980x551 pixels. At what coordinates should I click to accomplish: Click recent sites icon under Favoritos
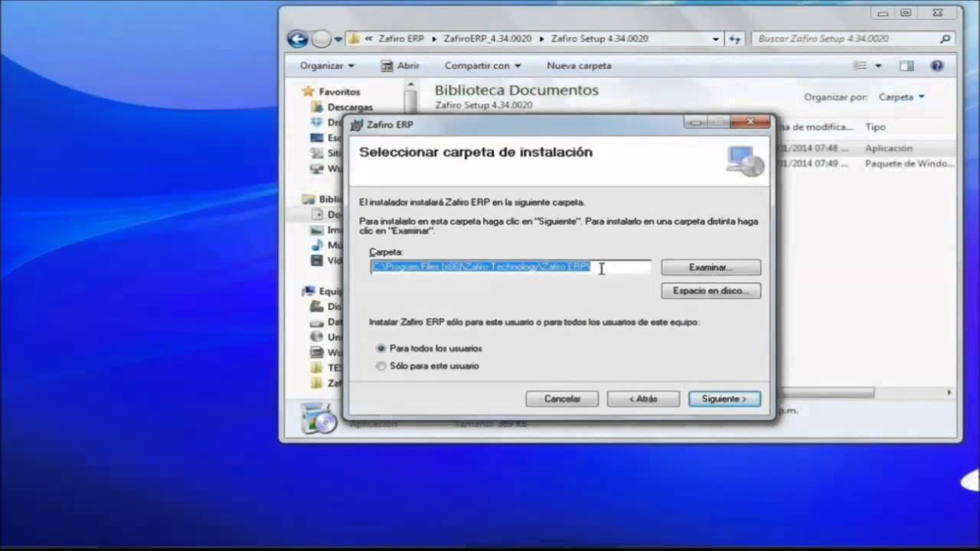coord(317,153)
